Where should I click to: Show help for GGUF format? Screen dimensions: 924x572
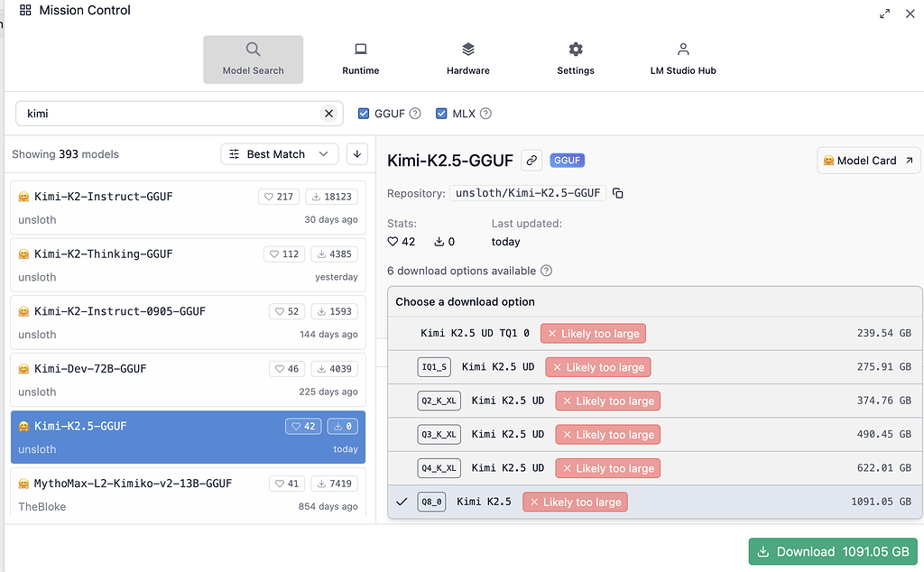coord(415,114)
